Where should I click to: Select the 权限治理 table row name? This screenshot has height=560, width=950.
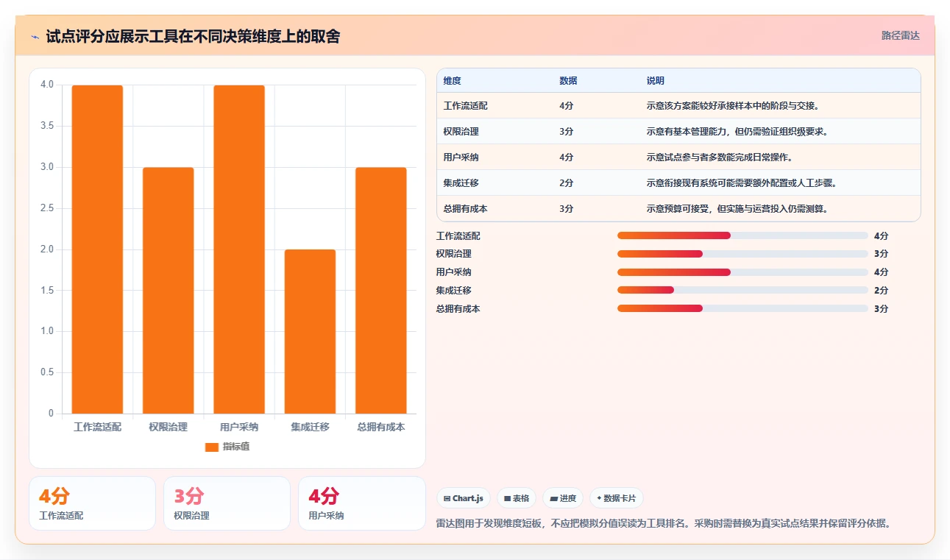[x=461, y=132]
